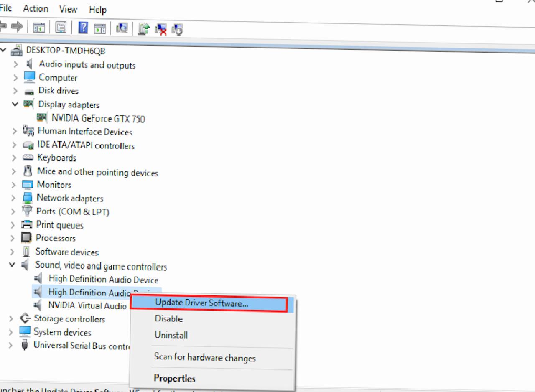Viewport: 535px width, 392px height.
Task: Click the Print queues printer icon
Action: tap(27, 224)
